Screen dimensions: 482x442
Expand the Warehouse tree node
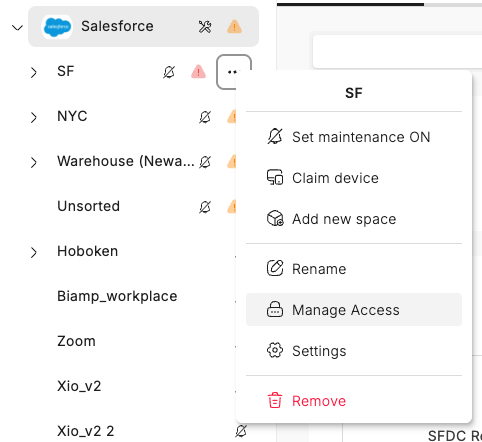point(33,162)
